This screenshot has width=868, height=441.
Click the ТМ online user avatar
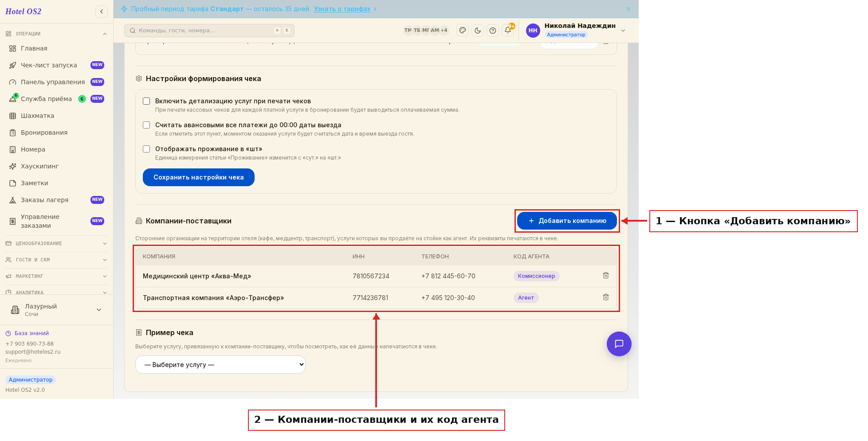[x=408, y=31]
